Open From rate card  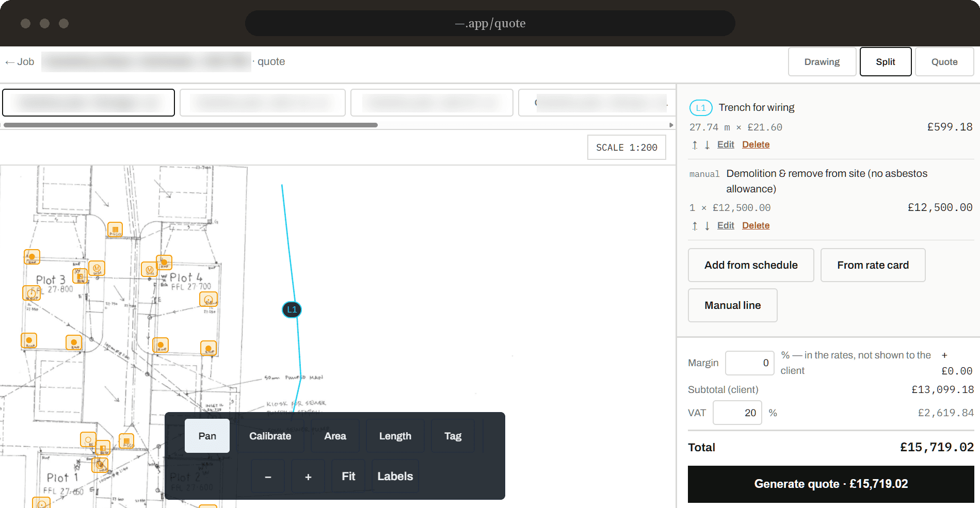pyautogui.click(x=873, y=265)
